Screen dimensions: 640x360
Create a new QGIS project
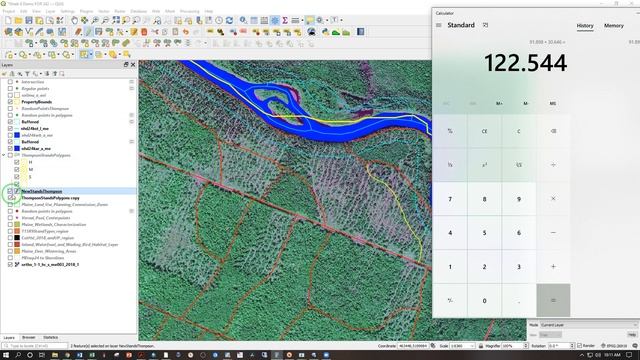coord(8,20)
